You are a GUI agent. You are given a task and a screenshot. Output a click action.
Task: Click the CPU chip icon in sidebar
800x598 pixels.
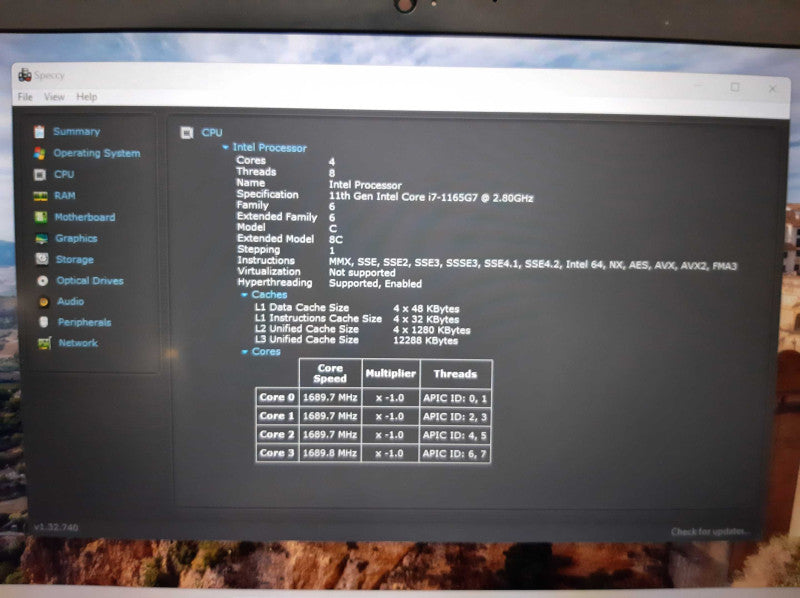pyautogui.click(x=40, y=175)
